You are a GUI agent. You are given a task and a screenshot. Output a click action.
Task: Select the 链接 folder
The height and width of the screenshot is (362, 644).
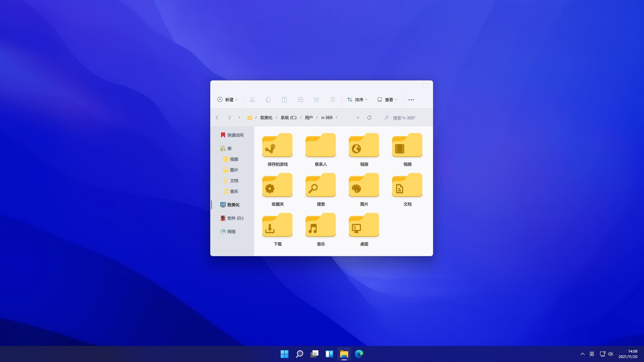pyautogui.click(x=364, y=149)
